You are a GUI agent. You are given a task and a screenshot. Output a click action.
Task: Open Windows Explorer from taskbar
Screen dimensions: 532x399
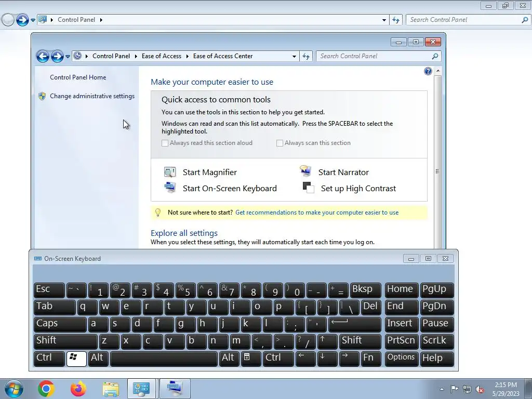pyautogui.click(x=111, y=389)
